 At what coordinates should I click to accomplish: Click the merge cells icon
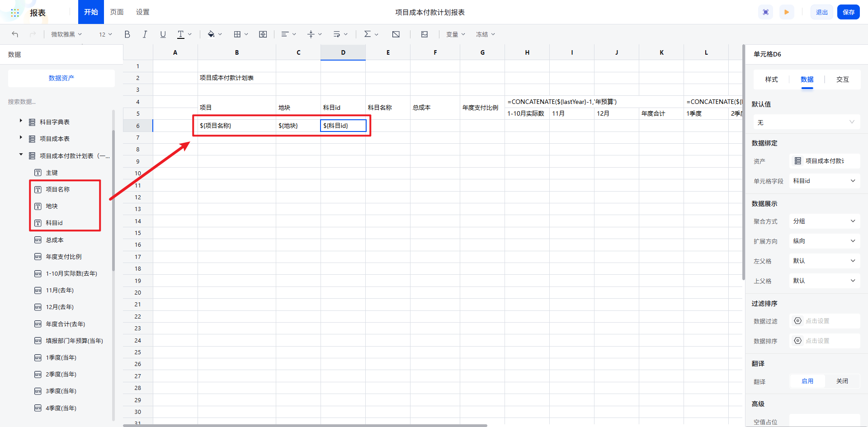tap(263, 34)
